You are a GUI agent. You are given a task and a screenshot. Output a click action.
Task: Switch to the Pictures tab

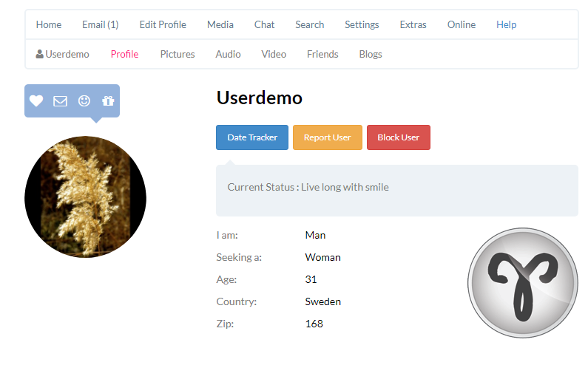tap(178, 54)
